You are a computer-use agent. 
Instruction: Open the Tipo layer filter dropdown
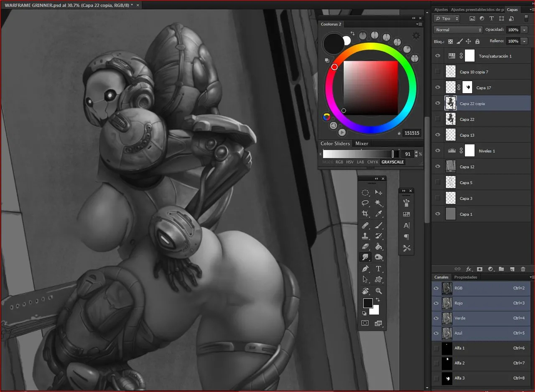[x=447, y=18]
